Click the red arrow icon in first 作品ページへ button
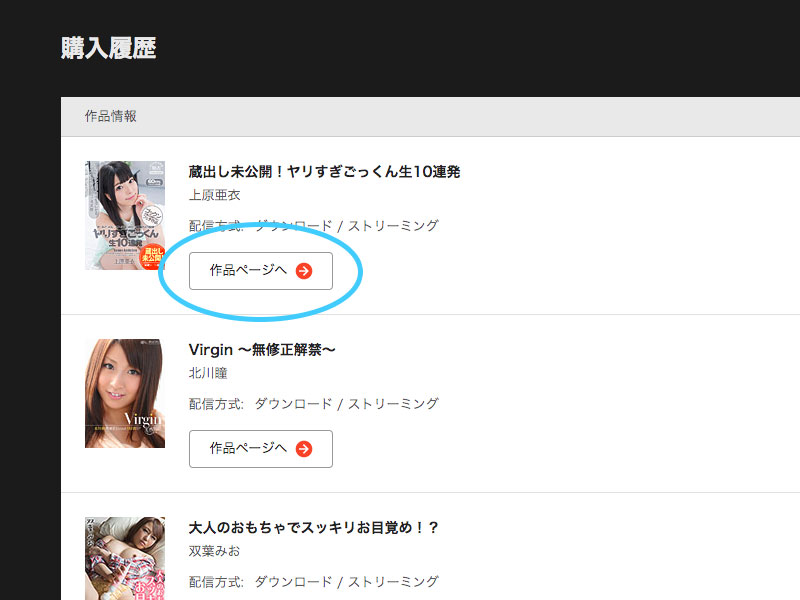The height and width of the screenshot is (600, 800). click(304, 271)
